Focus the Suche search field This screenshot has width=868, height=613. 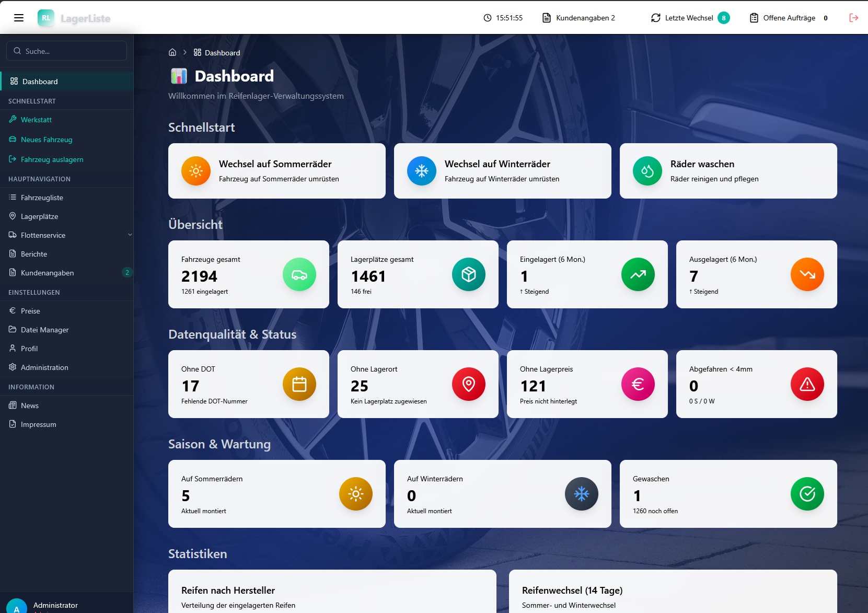point(67,51)
